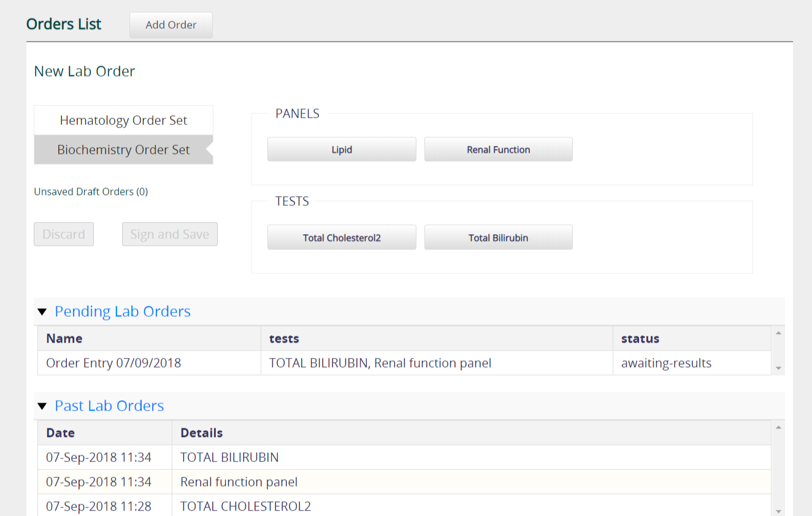Add the Total Bilirubin test

[x=498, y=237]
